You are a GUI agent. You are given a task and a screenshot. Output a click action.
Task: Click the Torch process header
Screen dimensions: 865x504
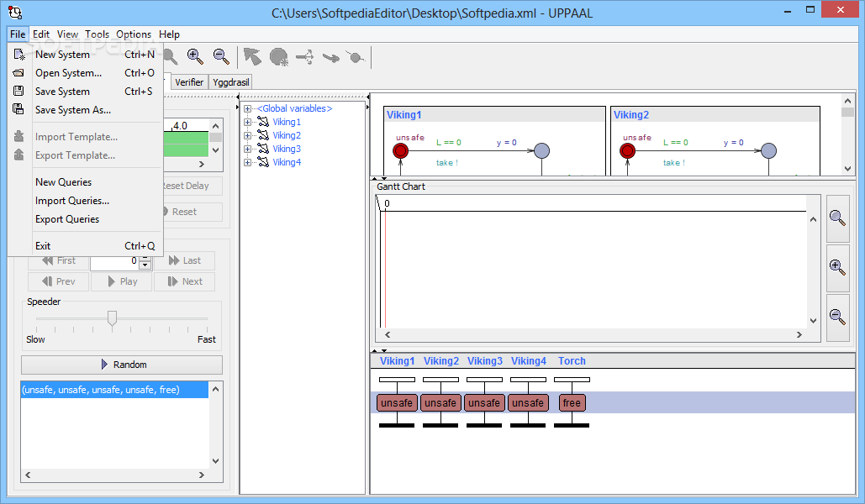coord(572,361)
